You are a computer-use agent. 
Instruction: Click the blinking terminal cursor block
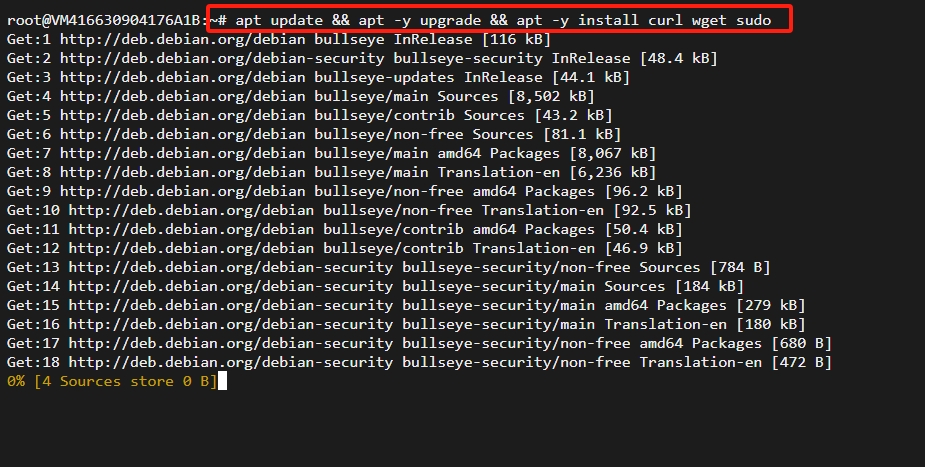(223, 381)
